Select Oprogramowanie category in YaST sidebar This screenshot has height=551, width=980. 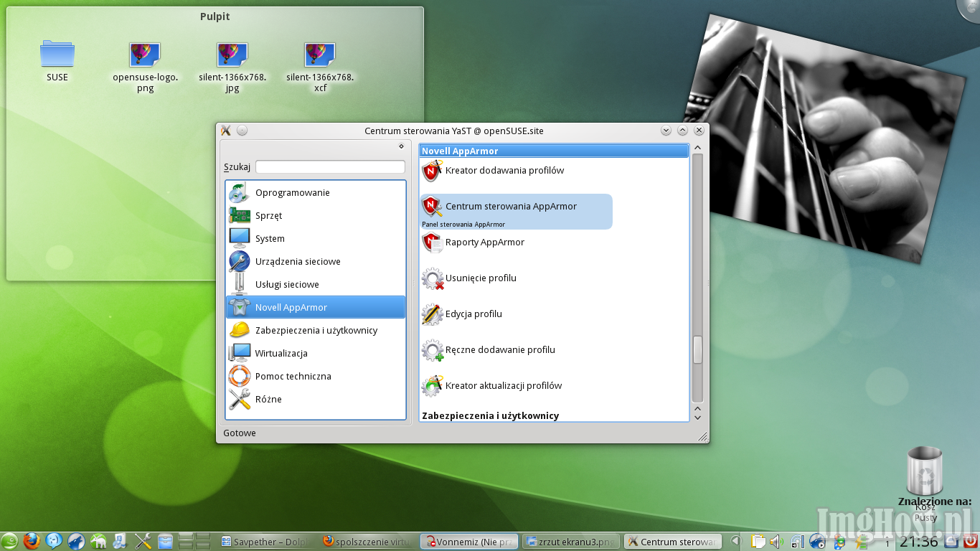click(x=316, y=192)
